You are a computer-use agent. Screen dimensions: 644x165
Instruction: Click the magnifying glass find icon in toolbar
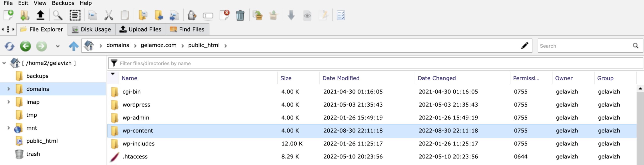58,15
